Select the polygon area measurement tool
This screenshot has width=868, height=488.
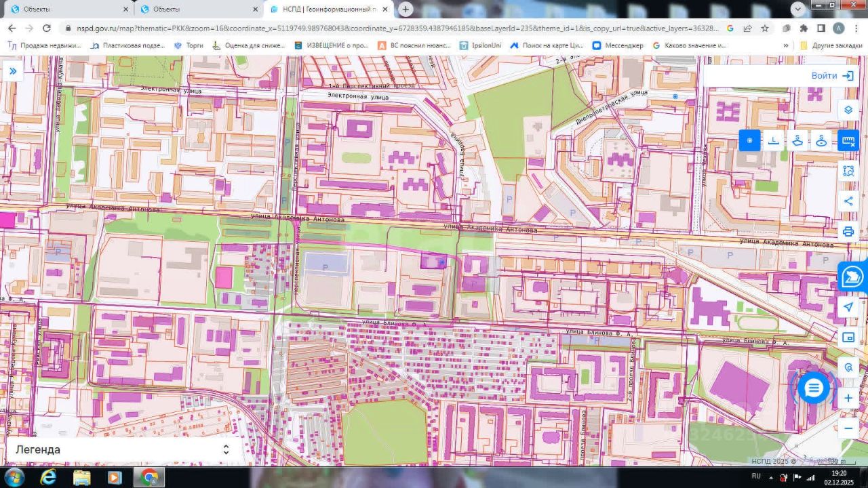point(797,140)
